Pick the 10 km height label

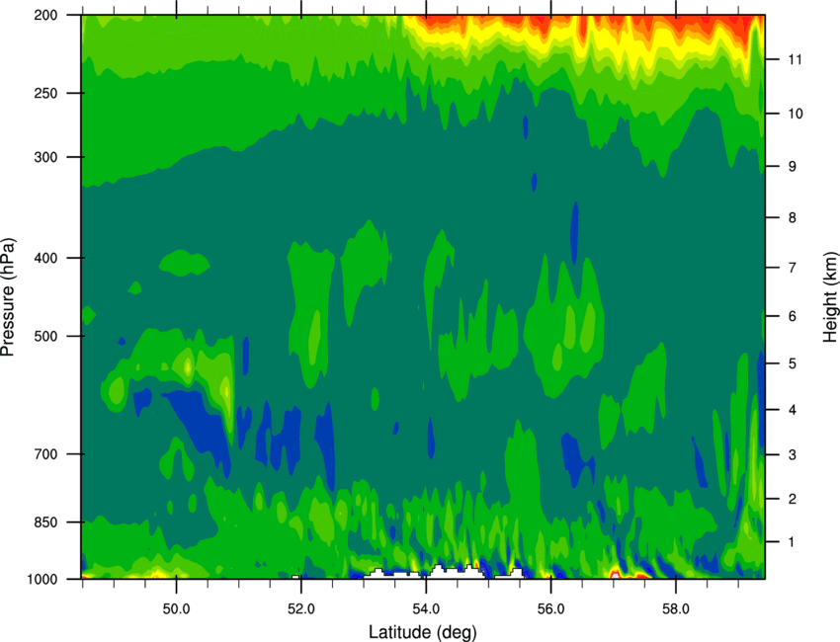point(796,114)
